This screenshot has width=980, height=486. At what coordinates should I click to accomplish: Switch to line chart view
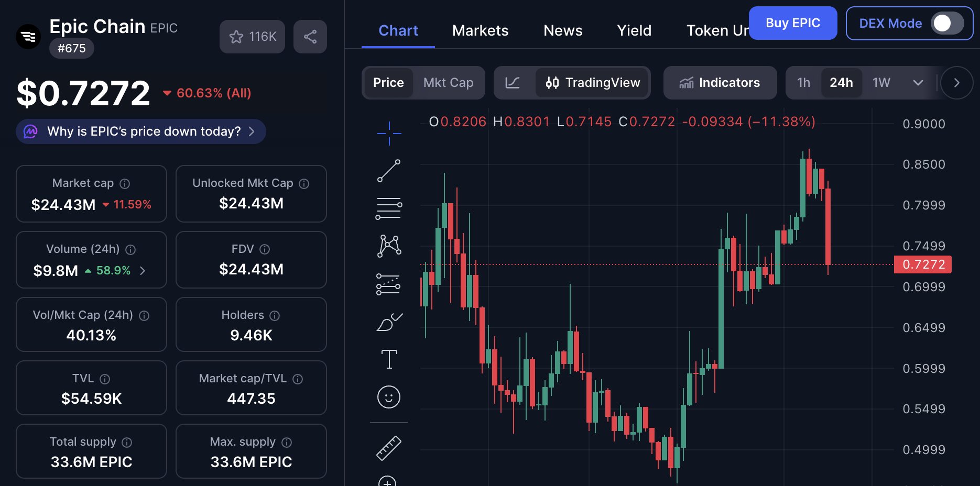click(513, 83)
